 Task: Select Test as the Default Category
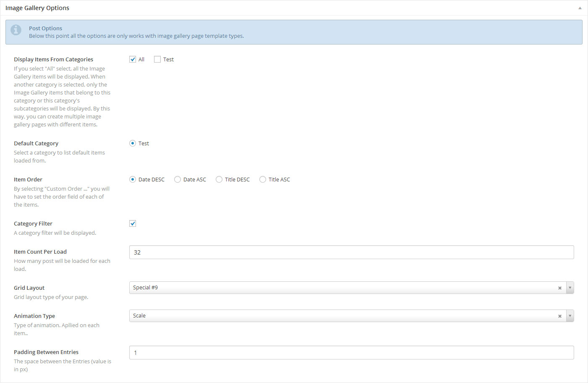(x=133, y=143)
